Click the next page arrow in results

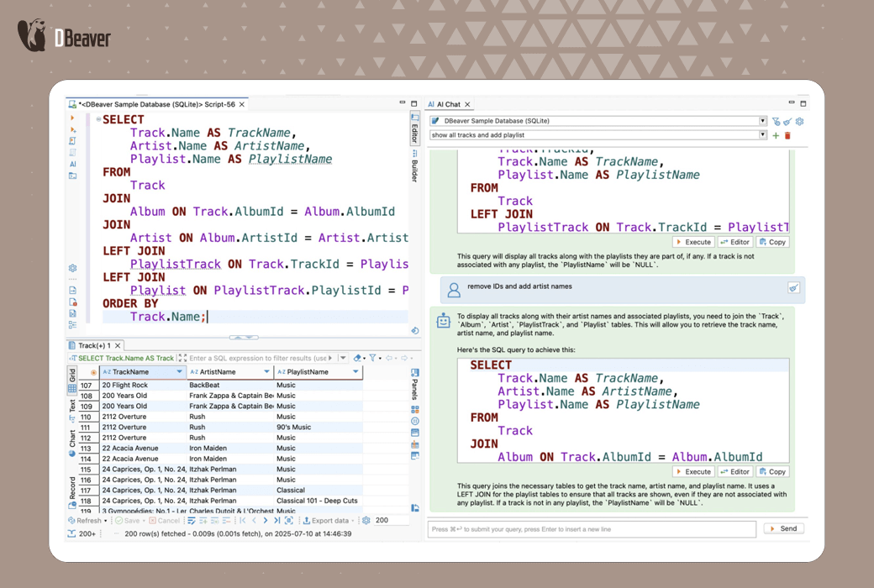266,521
